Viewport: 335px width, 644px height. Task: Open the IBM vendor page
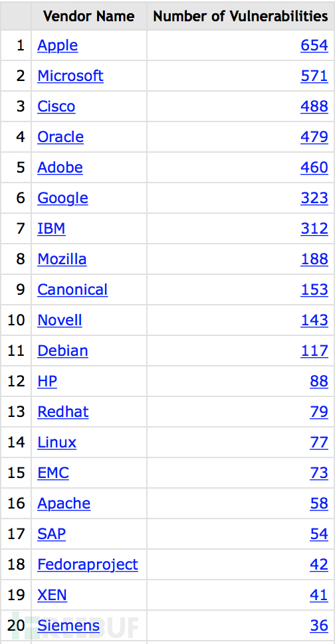click(x=51, y=228)
